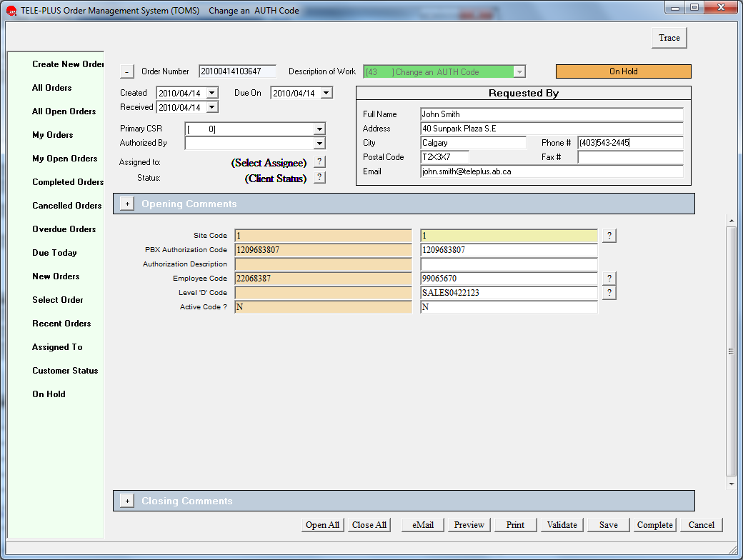Screen dimensions: 743x560
Task: Expand the Closing Comments section
Action: point(127,501)
